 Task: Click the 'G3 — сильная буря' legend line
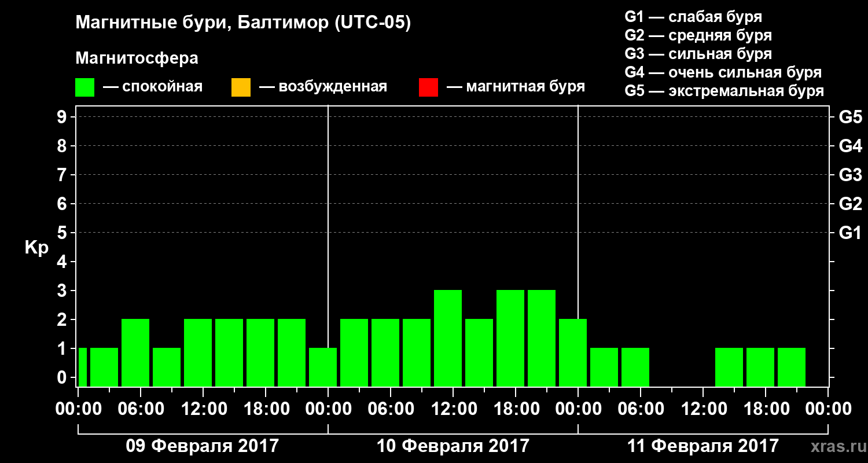(x=698, y=54)
